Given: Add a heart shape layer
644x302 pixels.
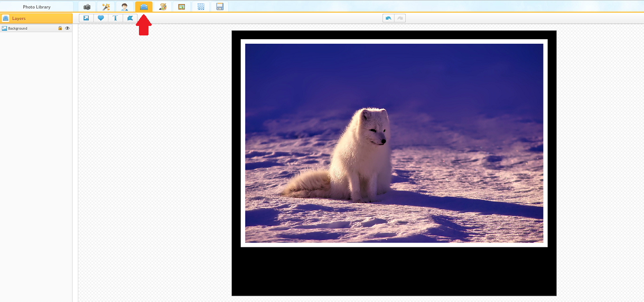Looking at the screenshot, I should coord(101,18).
